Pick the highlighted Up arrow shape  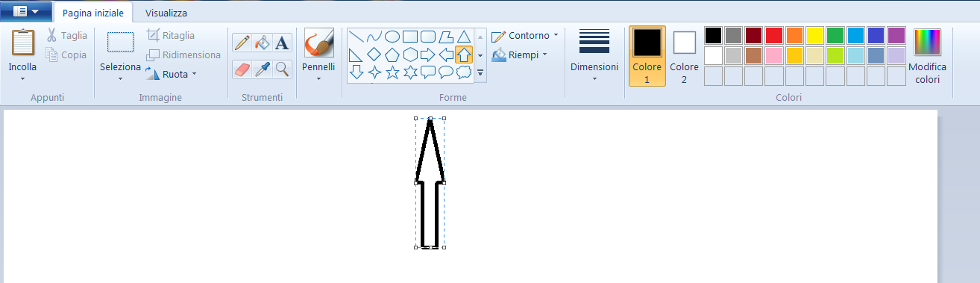[x=464, y=55]
